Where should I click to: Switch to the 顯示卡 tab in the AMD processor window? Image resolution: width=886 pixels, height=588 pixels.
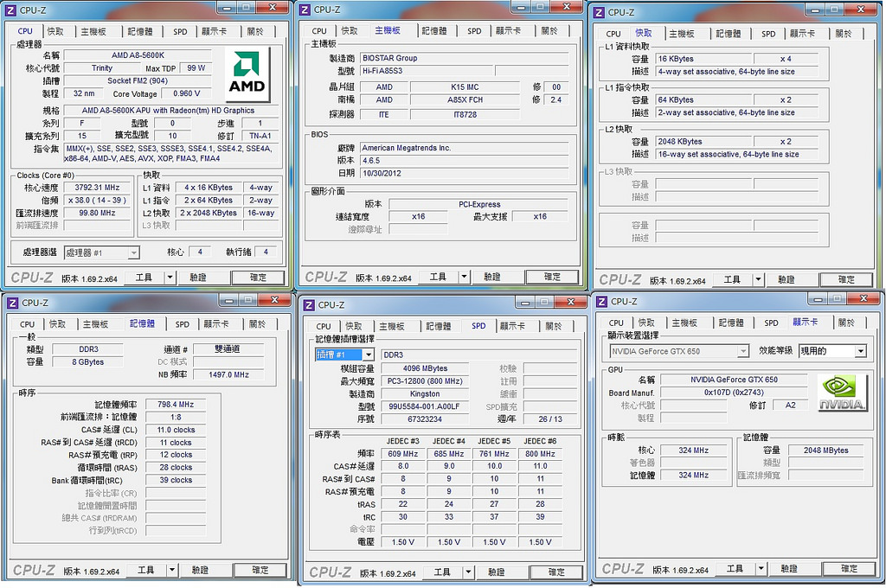pos(215,32)
